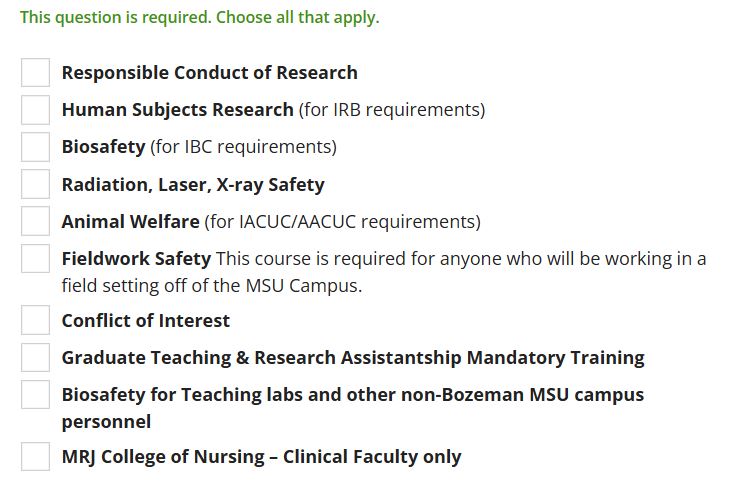The image size is (748, 497).
Task: Tick the MRJ College of Nursing checkbox
Action: [x=36, y=457]
